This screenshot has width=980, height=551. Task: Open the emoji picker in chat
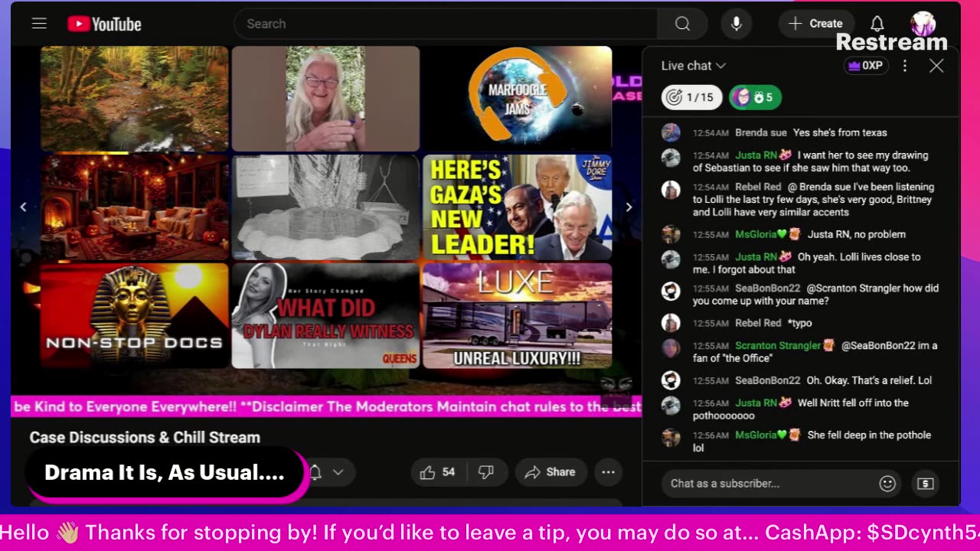pyautogui.click(x=887, y=484)
